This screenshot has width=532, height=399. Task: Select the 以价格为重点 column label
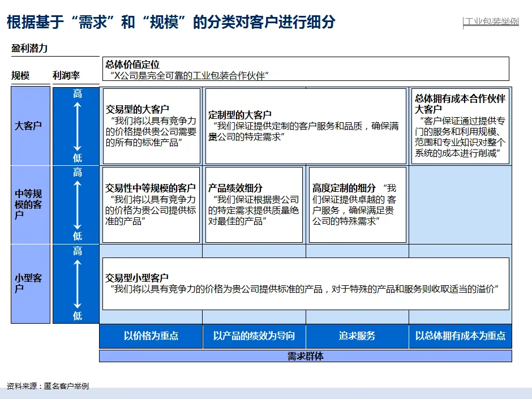[151, 336]
